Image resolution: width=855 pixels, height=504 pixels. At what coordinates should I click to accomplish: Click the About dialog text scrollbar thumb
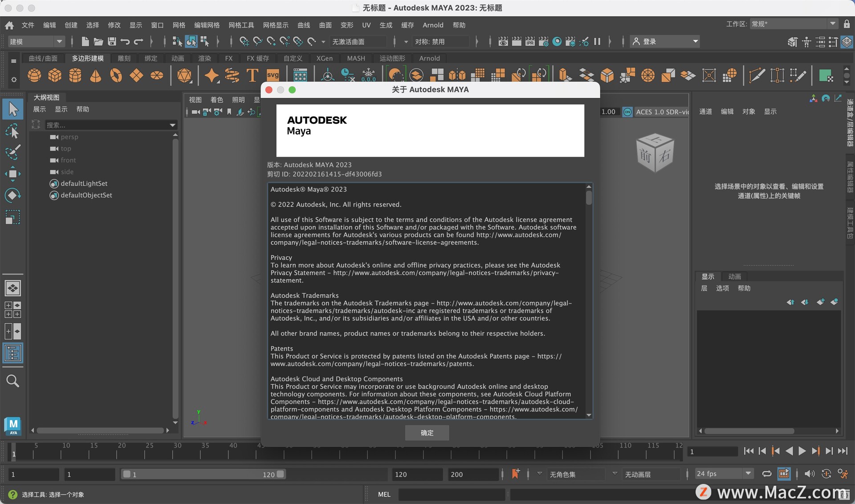pyautogui.click(x=589, y=198)
